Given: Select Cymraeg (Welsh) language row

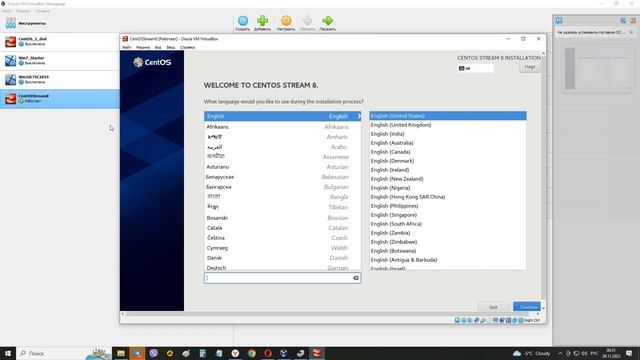Looking at the screenshot, I should (x=282, y=248).
